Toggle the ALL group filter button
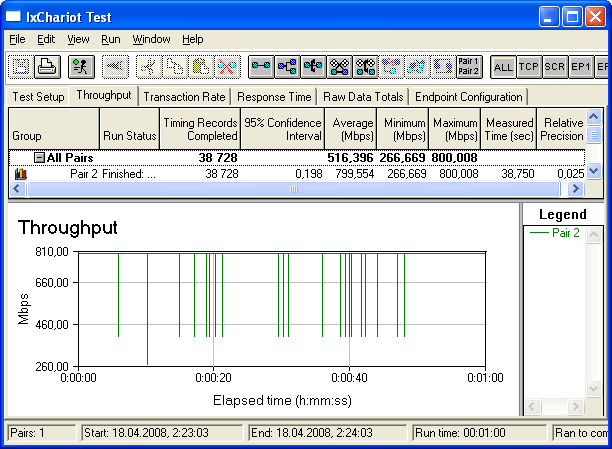Viewport: 612px width, 449px height. (503, 67)
